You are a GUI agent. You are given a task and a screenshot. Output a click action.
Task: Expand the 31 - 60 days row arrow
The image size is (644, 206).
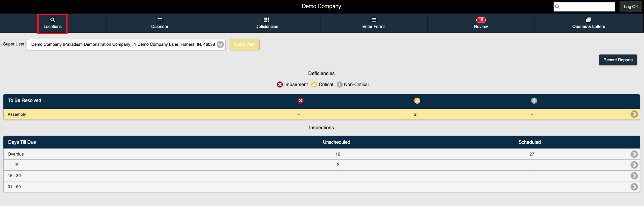pos(634,187)
